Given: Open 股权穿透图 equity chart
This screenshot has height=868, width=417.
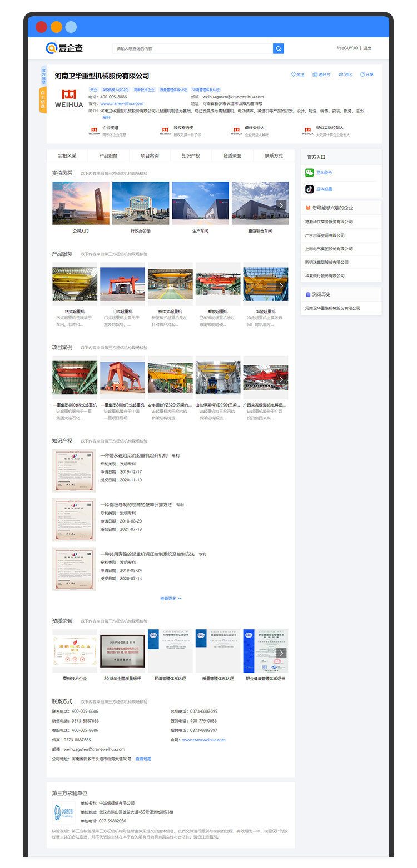Looking at the screenshot, I should (x=180, y=131).
